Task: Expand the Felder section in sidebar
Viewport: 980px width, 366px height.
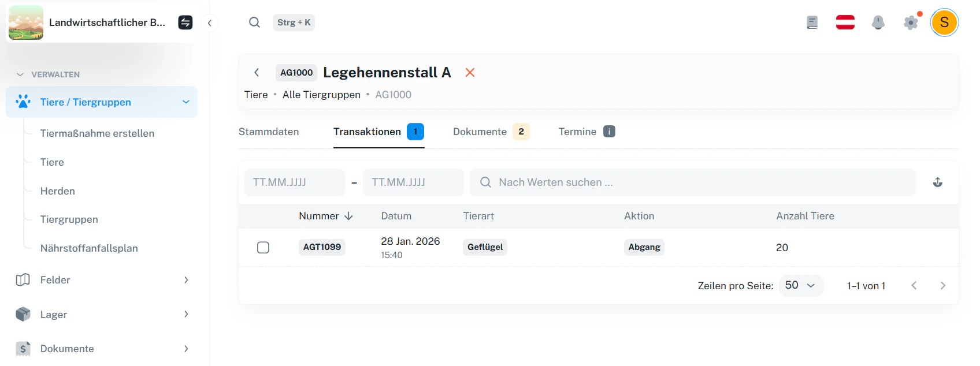Action: [x=185, y=280]
